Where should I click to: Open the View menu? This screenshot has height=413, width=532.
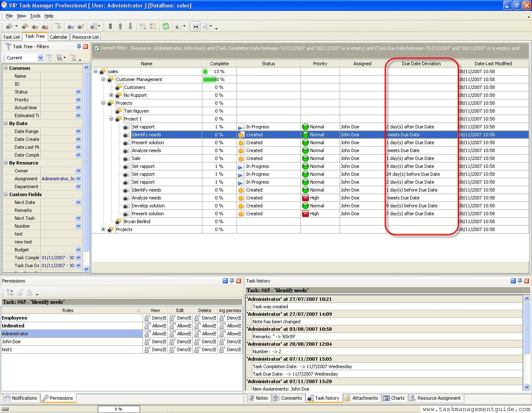tap(21, 16)
